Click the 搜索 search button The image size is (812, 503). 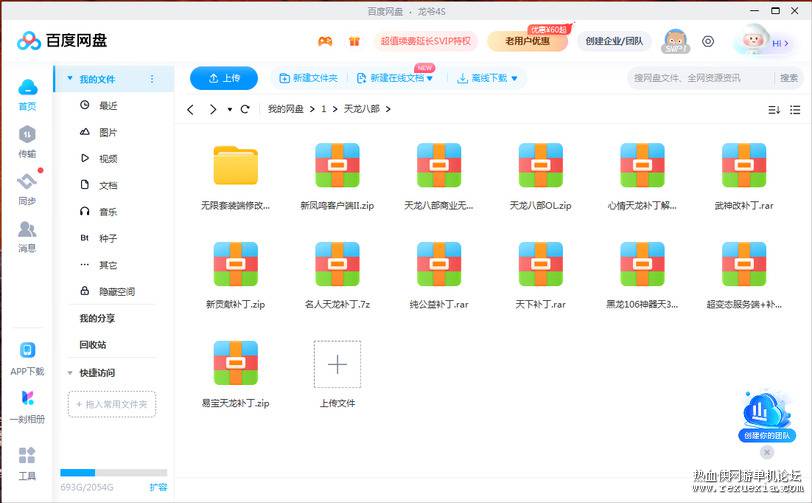(789, 78)
